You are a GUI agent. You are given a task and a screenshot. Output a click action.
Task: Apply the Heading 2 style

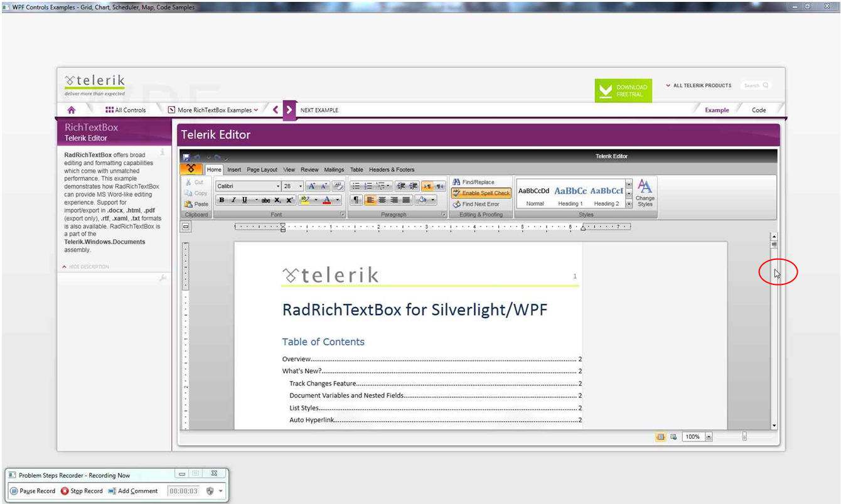[x=606, y=195]
